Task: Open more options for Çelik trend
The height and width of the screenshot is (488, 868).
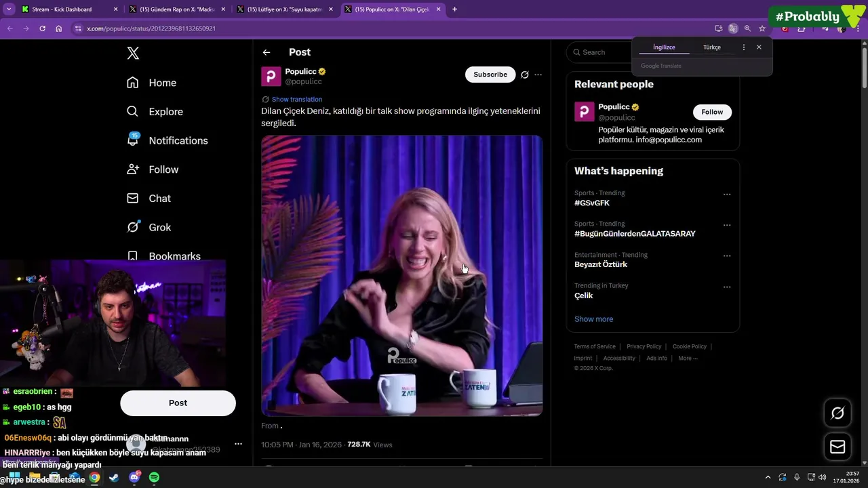Action: pyautogui.click(x=727, y=287)
